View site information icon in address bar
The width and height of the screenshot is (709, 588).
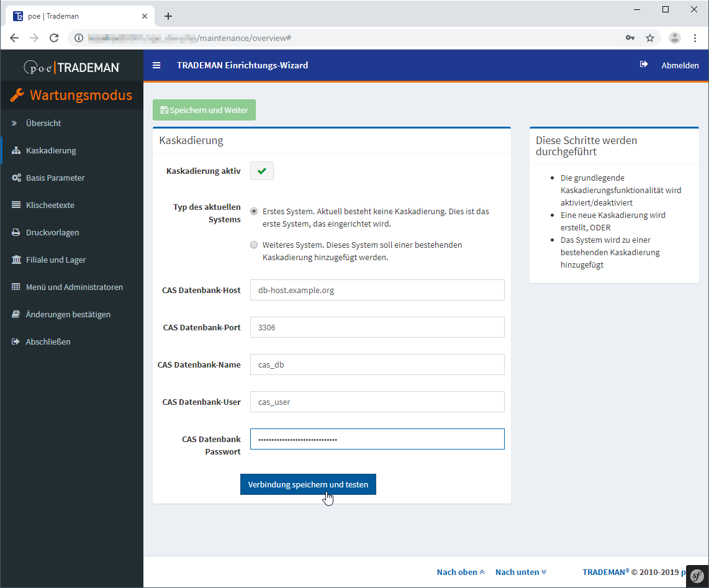pos(79,38)
